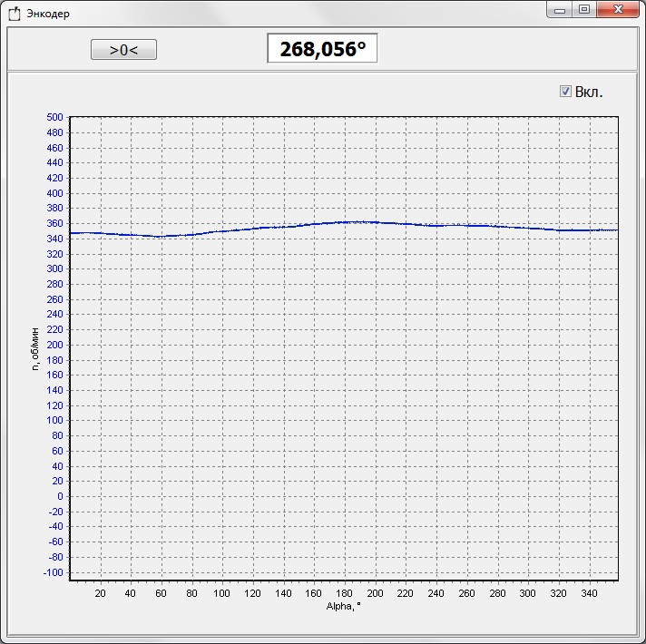Click the 0 value on the vertical axis
Image resolution: width=646 pixels, height=644 pixels.
(x=60, y=496)
